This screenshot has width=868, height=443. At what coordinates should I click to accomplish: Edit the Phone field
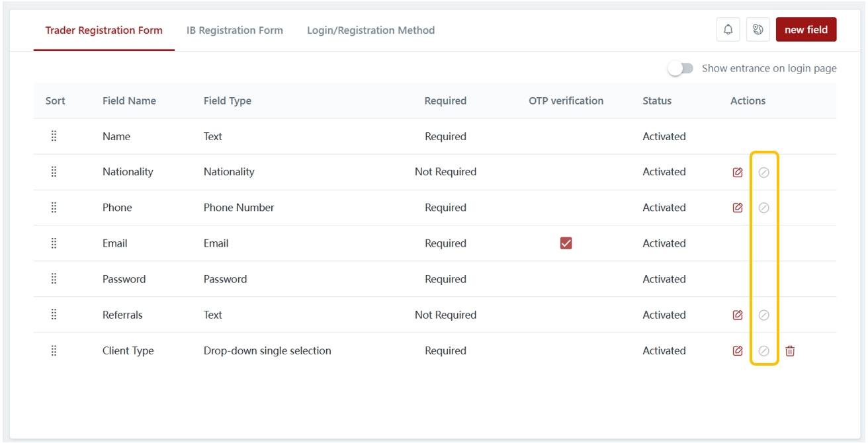pos(738,208)
